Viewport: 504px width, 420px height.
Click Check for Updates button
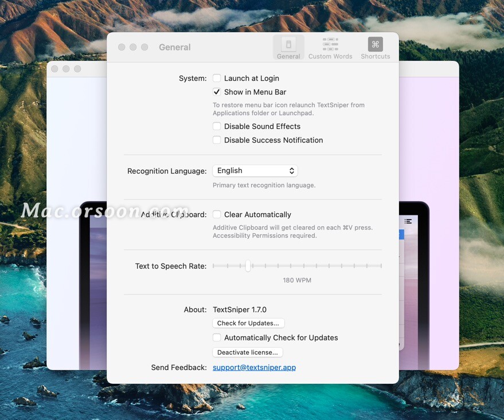pyautogui.click(x=248, y=323)
